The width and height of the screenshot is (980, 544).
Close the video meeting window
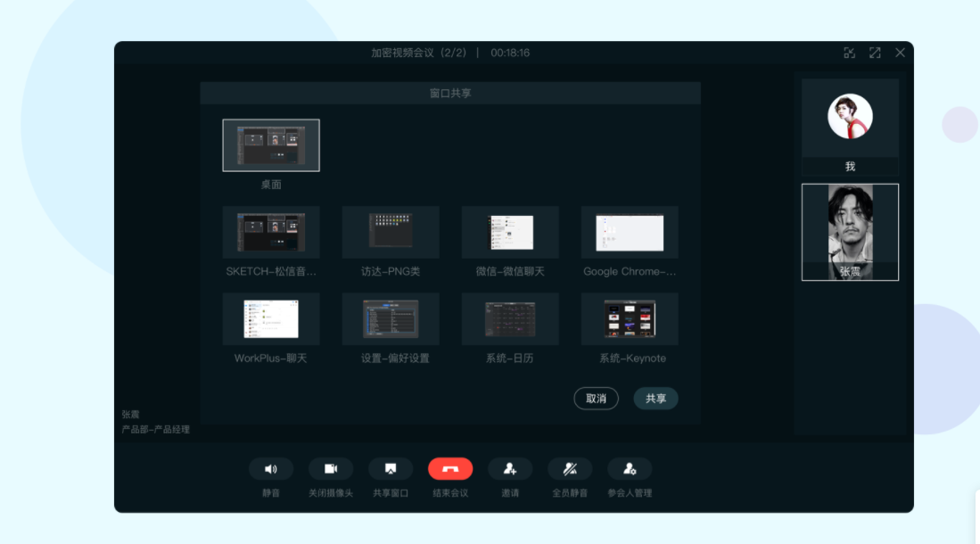coord(900,54)
